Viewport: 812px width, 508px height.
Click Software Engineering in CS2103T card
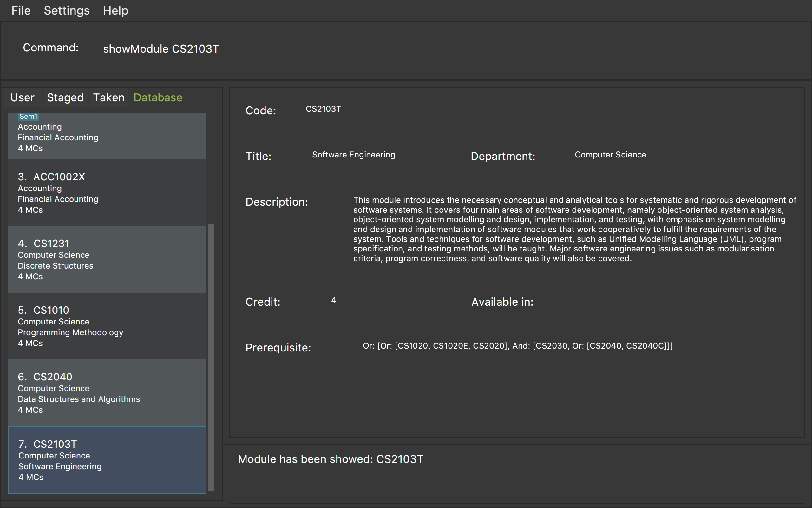pyautogui.click(x=60, y=466)
